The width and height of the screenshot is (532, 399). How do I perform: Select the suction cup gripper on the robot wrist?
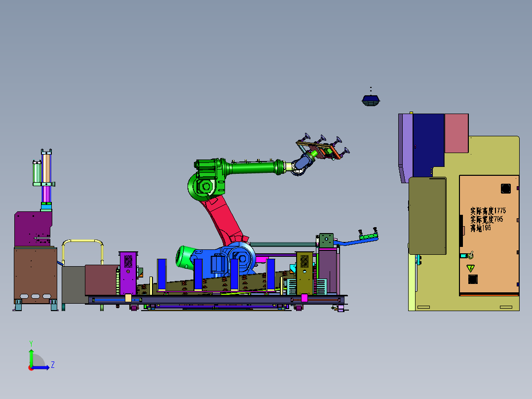[x=323, y=147]
